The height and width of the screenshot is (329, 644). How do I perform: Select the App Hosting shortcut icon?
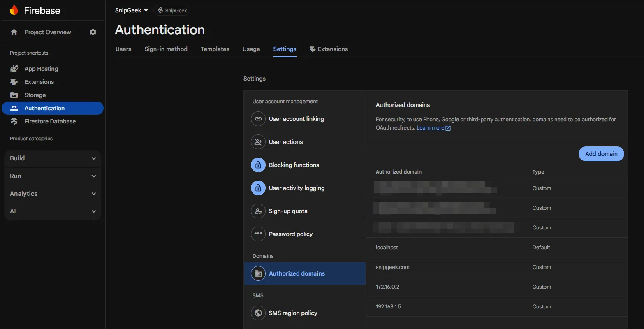(14, 68)
